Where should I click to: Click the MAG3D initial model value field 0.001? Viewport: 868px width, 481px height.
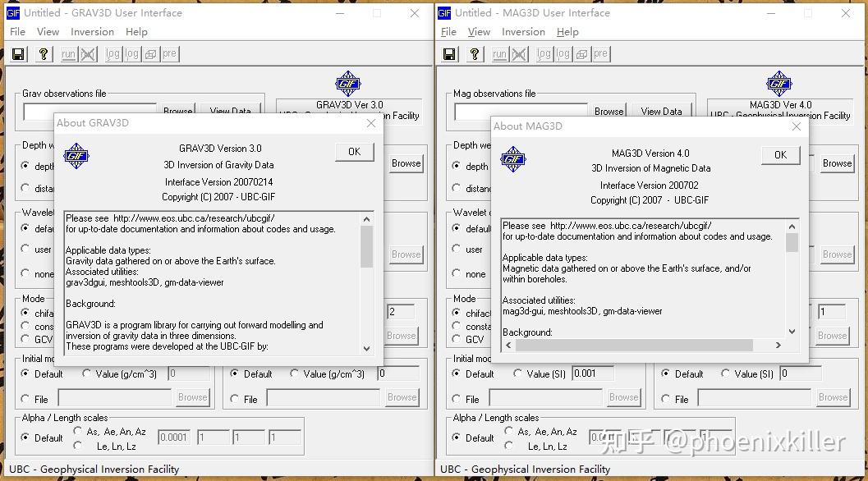tap(593, 373)
